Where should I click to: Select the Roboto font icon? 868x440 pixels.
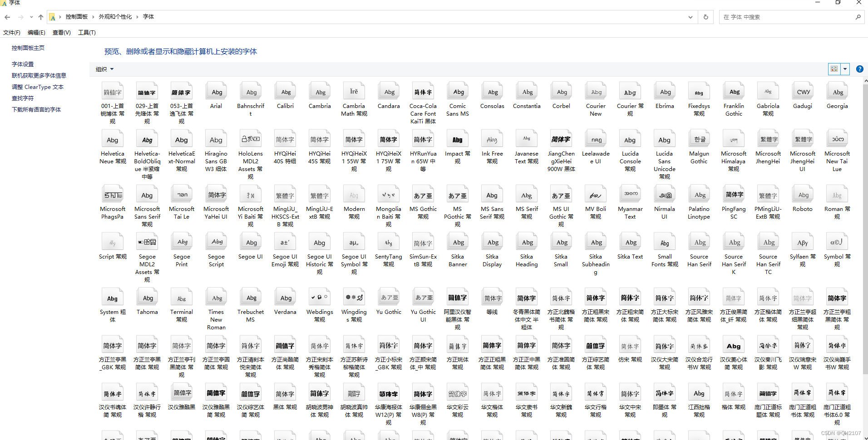(x=803, y=195)
